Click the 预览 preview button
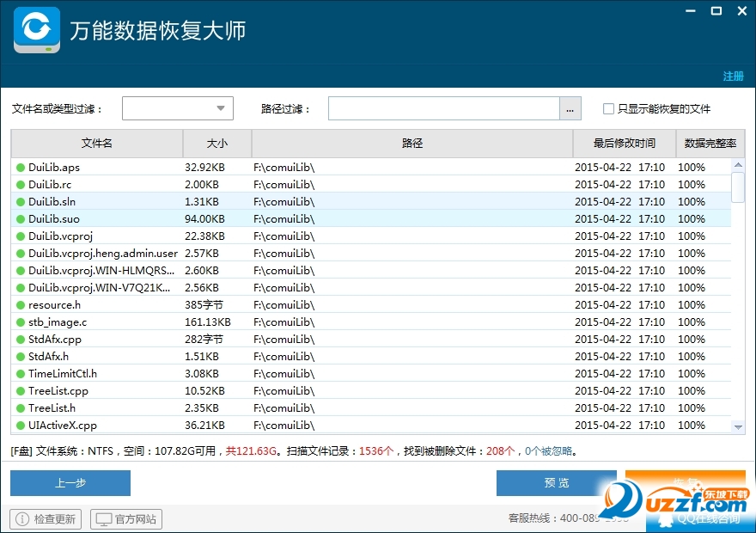The width and height of the screenshot is (756, 533). [557, 483]
